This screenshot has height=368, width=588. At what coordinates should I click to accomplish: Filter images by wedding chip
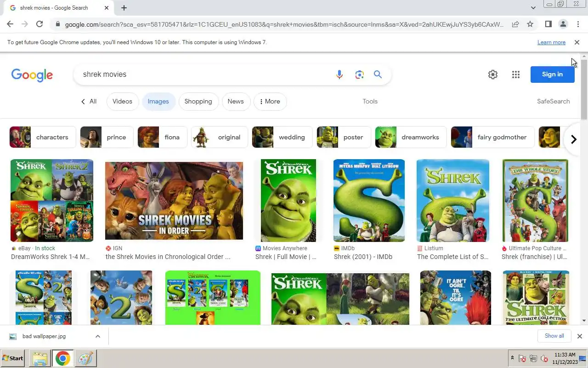[282, 138]
